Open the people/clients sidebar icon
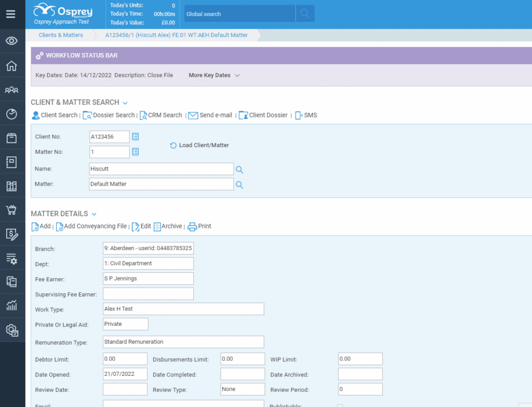The image size is (532, 407). click(11, 90)
